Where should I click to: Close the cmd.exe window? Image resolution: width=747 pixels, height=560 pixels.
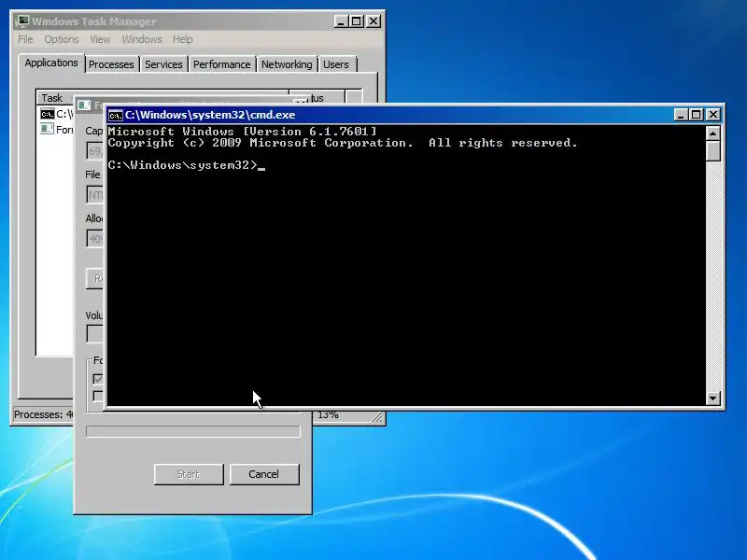[x=713, y=115]
